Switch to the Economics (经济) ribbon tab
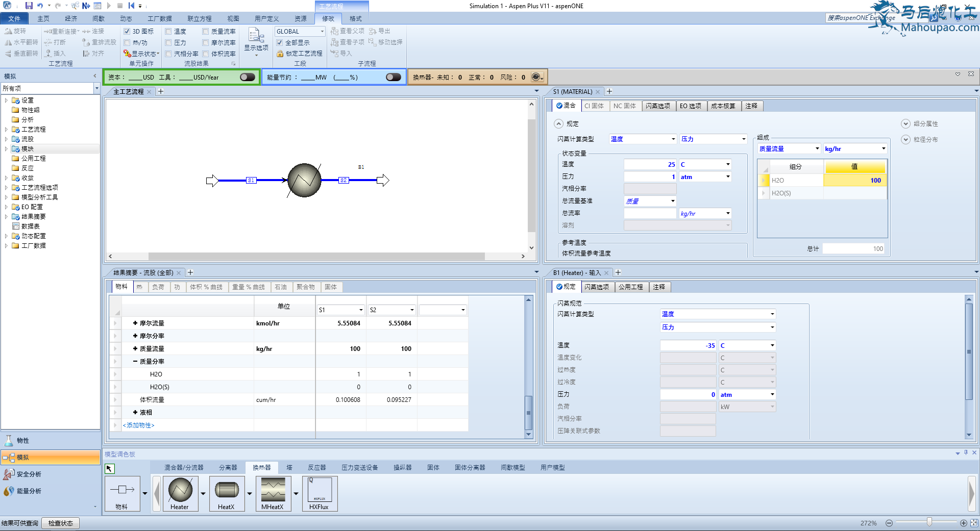980x531 pixels. [71, 18]
